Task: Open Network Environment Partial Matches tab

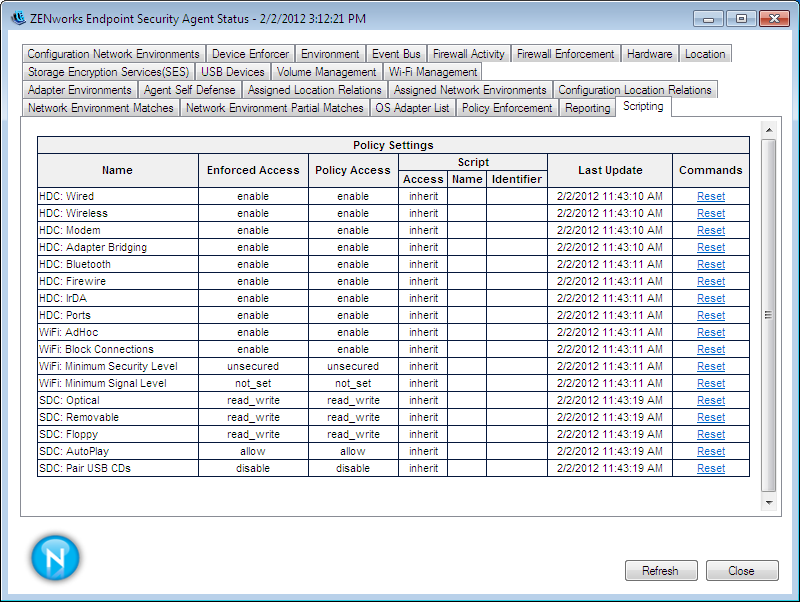Action: tap(274, 108)
